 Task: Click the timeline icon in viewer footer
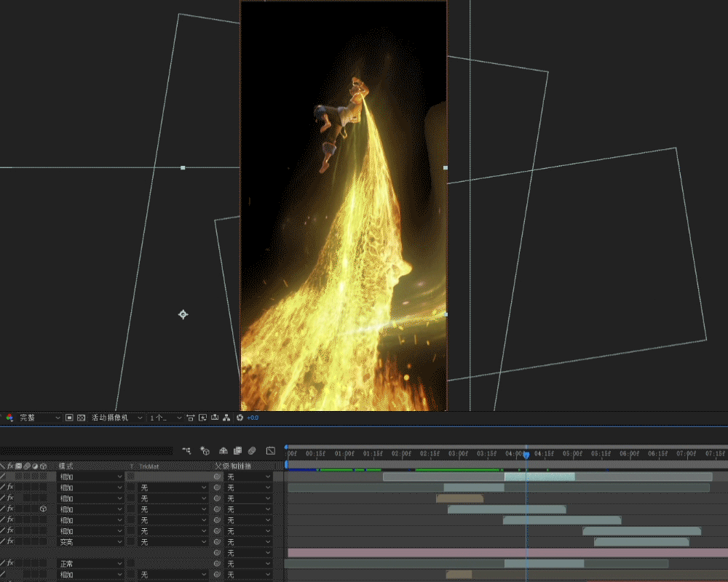pyautogui.click(x=215, y=418)
